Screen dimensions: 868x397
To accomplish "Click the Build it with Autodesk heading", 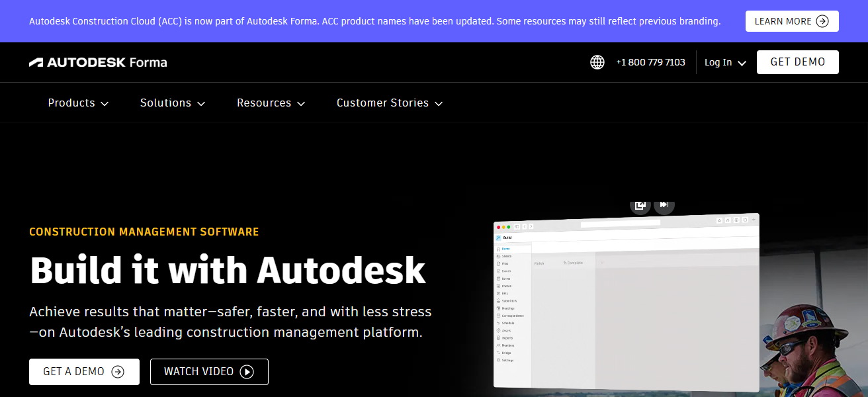I will (x=228, y=270).
